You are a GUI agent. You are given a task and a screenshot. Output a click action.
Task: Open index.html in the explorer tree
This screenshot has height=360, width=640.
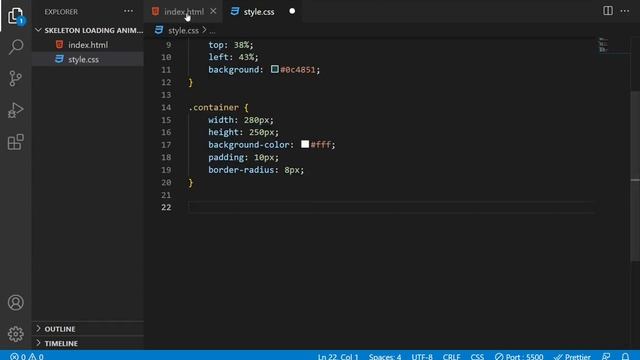tap(88, 45)
